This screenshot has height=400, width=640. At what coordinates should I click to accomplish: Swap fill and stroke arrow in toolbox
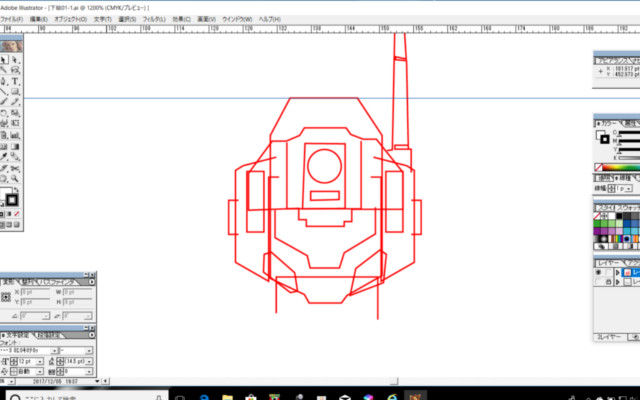pyautogui.click(x=16, y=190)
